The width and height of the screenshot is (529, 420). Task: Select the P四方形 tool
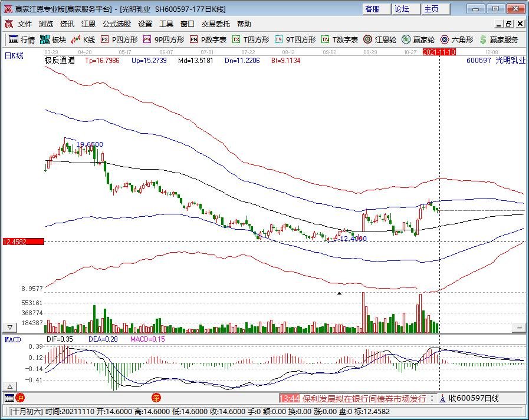click(x=119, y=39)
